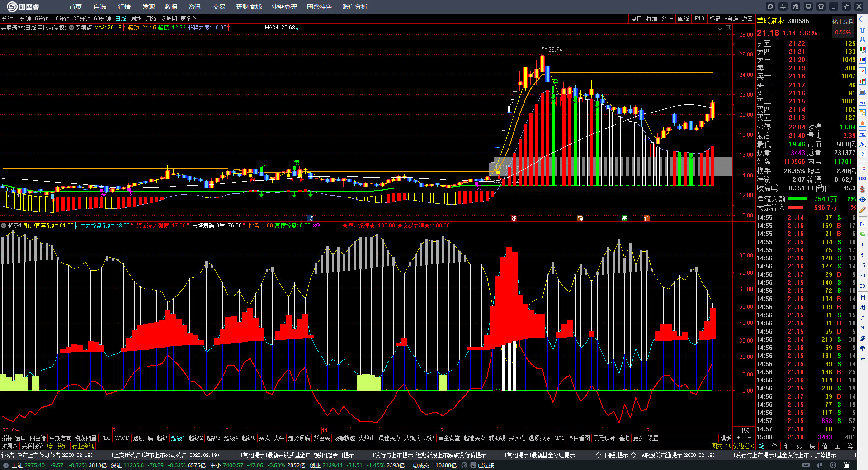
Task: Click the FS sidebar icon
Action: coord(863,224)
